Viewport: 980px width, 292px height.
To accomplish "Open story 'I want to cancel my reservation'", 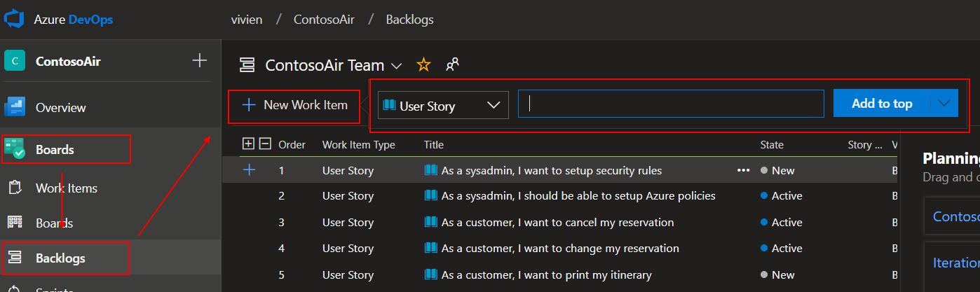I will 558,222.
